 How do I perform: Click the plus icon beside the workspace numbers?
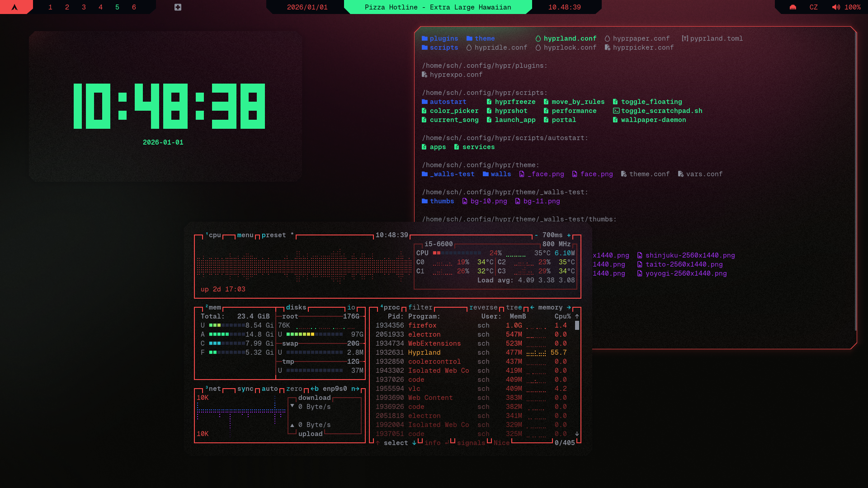(178, 7)
